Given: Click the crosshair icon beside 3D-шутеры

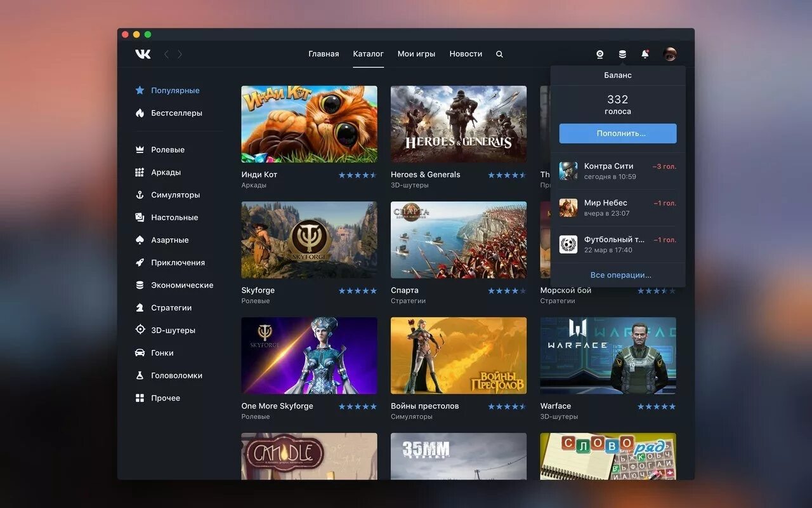Looking at the screenshot, I should 140,330.
